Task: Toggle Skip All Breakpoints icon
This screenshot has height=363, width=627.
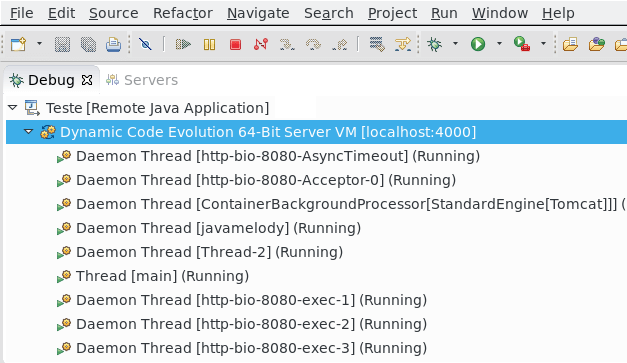Action: [145, 44]
